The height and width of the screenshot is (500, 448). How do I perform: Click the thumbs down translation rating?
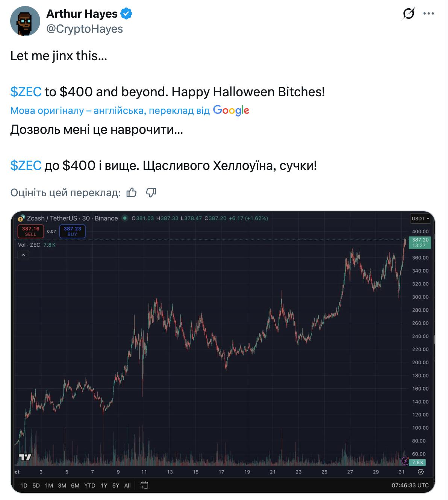[x=151, y=192]
